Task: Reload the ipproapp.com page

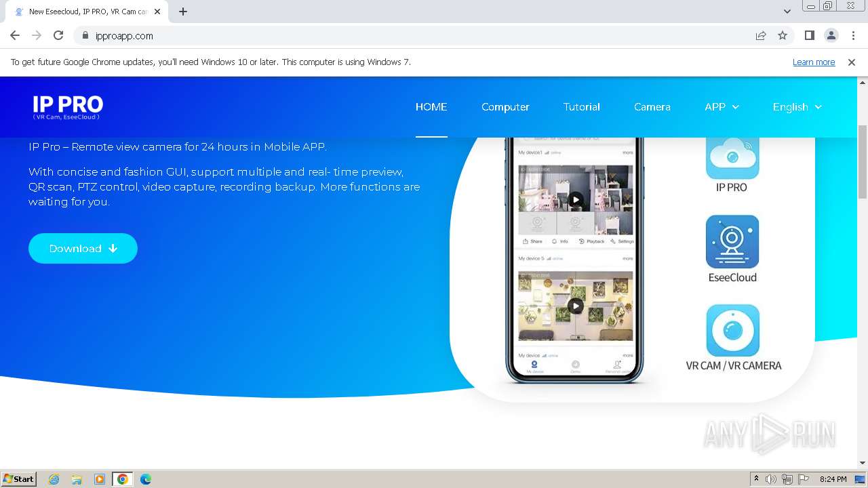Action: click(58, 35)
